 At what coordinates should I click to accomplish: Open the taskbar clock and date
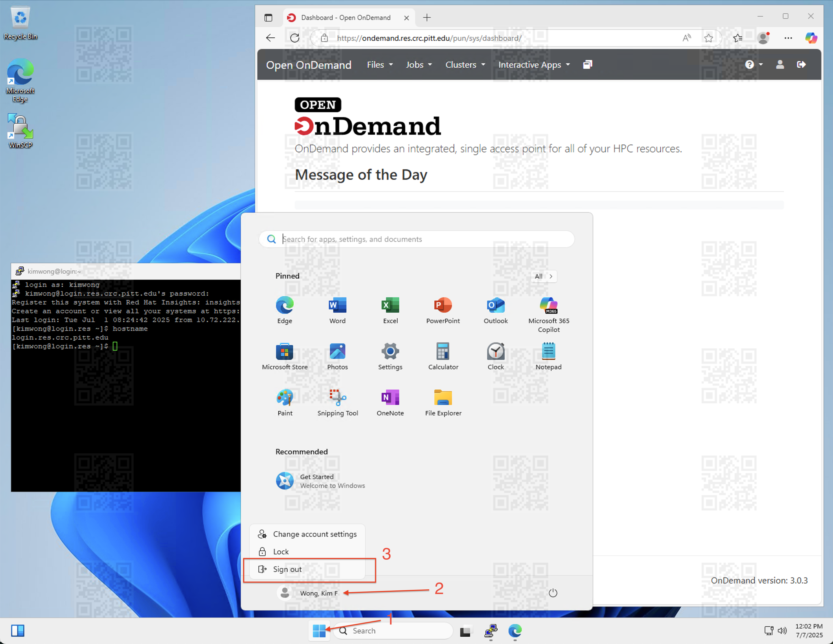[x=809, y=631]
